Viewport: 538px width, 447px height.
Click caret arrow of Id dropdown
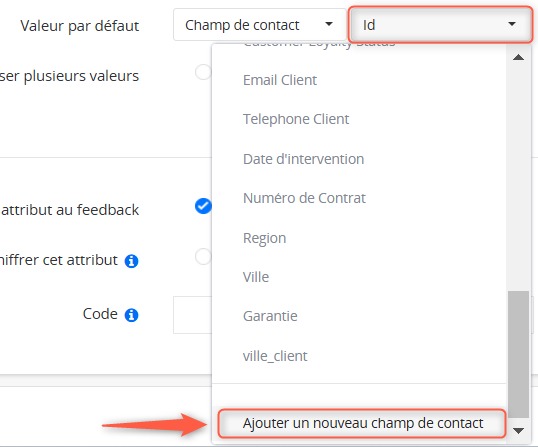click(512, 24)
